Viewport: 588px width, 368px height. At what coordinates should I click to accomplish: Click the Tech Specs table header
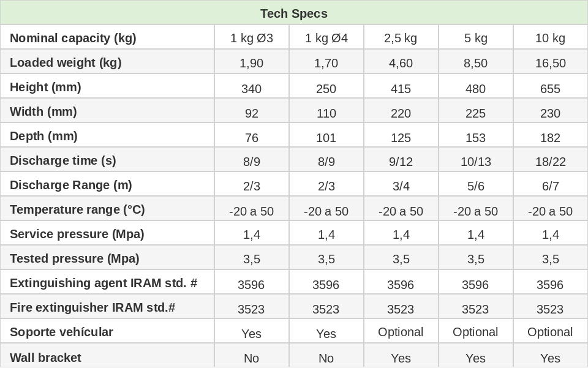coord(294,13)
